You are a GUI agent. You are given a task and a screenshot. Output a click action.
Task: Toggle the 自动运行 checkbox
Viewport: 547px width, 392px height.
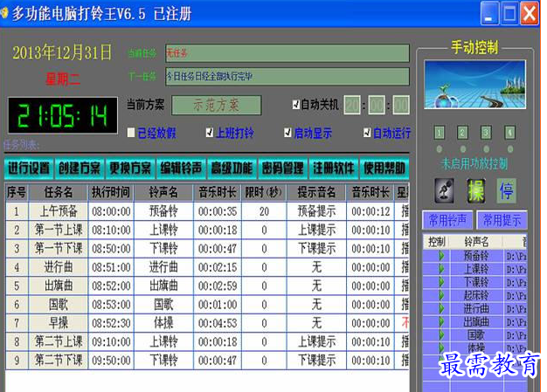click(367, 133)
